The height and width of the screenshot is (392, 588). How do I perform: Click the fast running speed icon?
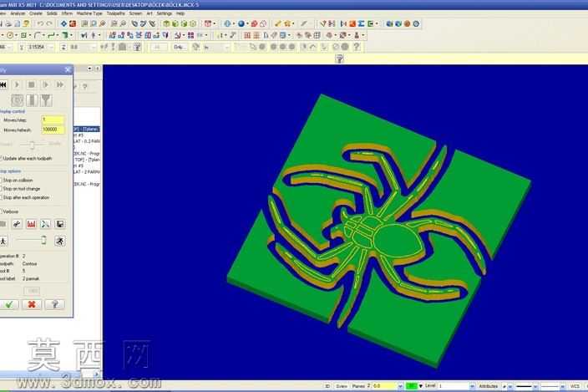60,241
